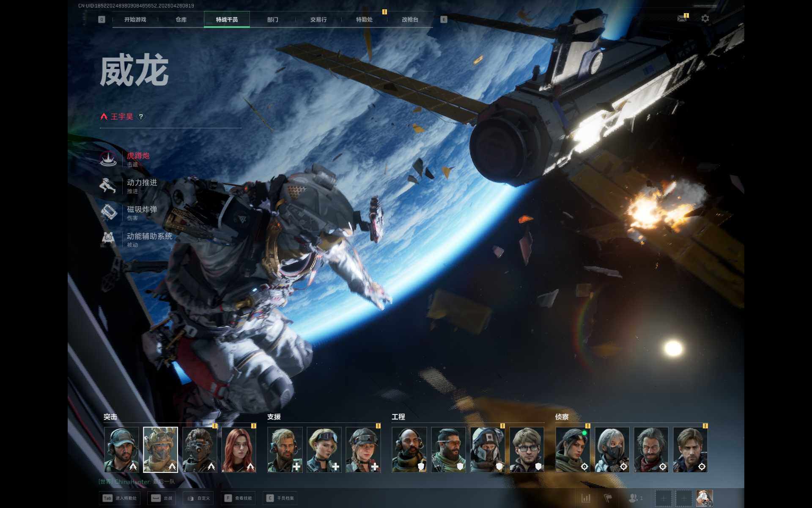Select the 虎蹲炮 skill icon

[x=108, y=159]
